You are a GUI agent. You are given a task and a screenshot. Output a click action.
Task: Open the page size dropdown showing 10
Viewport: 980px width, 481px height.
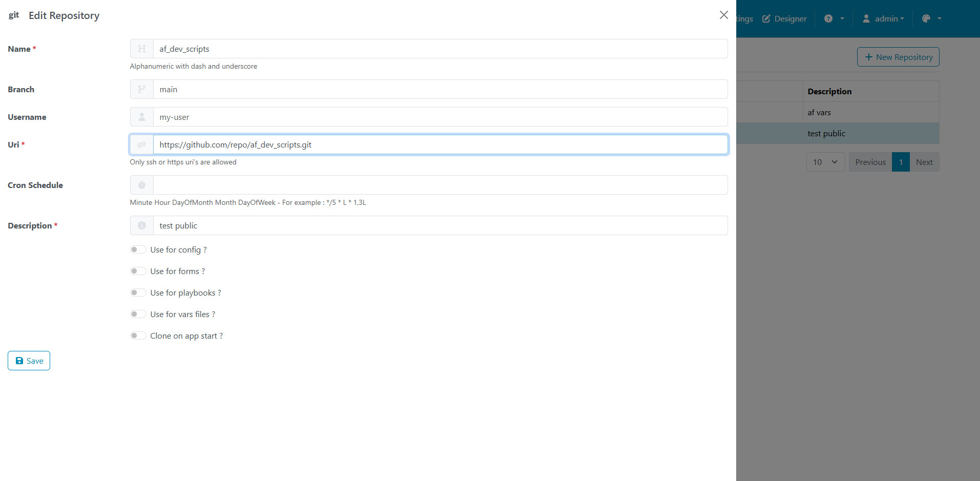(825, 162)
